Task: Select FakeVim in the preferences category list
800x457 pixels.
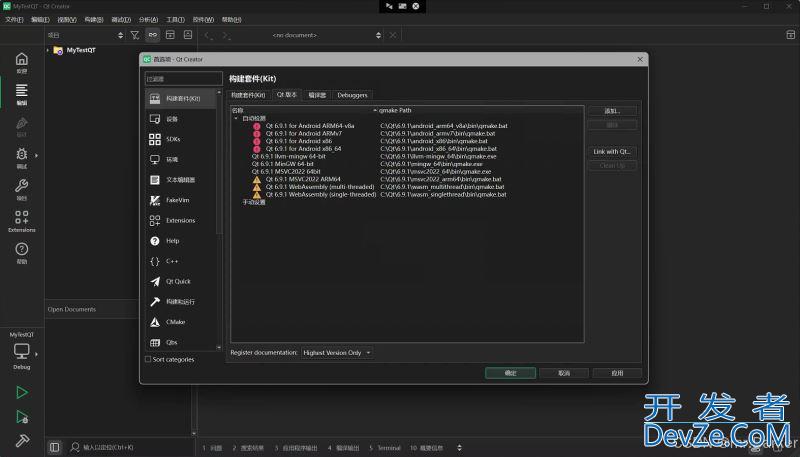Action: 180,200
